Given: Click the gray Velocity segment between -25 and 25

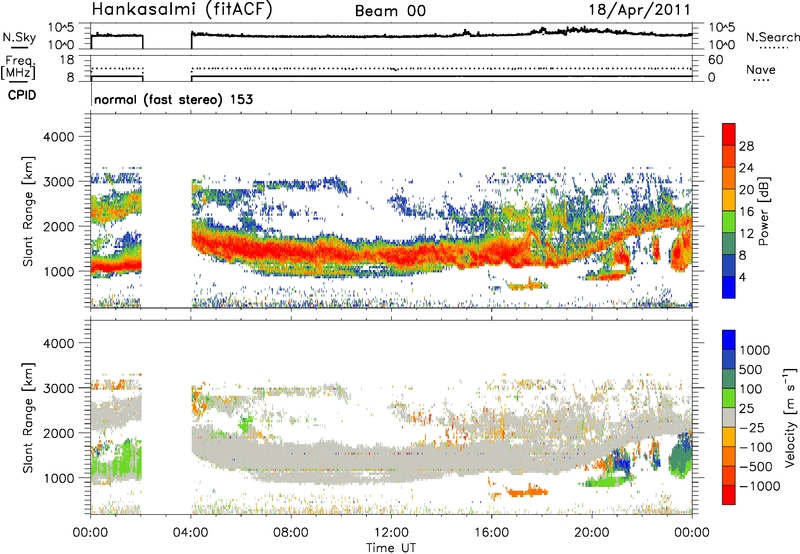Looking at the screenshot, I should [729, 417].
